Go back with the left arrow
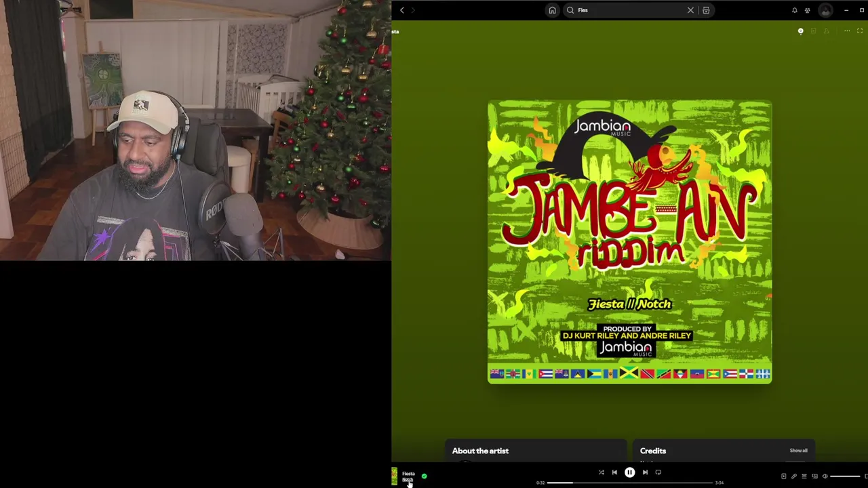The height and width of the screenshot is (488, 868). point(401,10)
